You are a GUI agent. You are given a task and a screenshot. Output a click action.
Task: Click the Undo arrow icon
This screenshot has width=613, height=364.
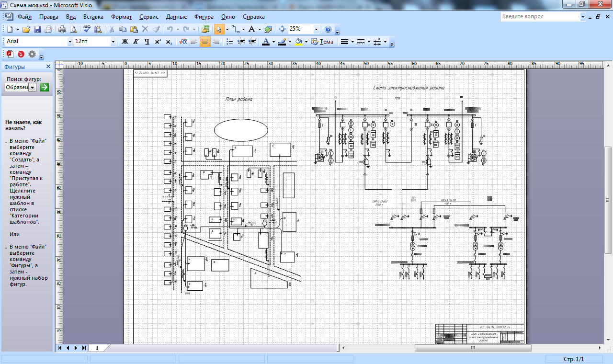click(170, 29)
